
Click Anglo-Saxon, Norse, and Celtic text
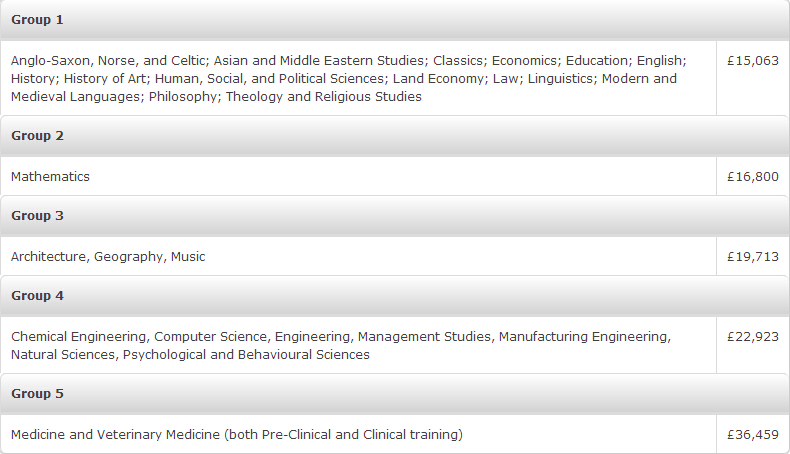[x=108, y=60]
